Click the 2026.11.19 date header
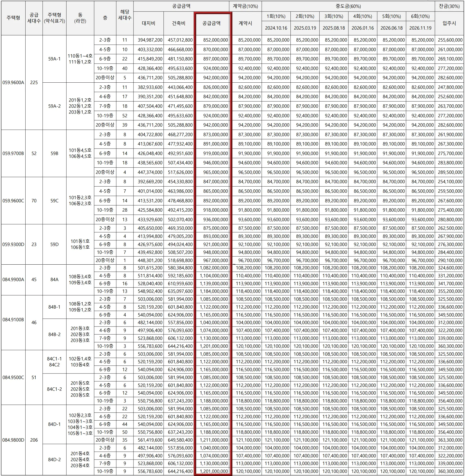The height and width of the screenshot is (476, 465). click(x=420, y=28)
